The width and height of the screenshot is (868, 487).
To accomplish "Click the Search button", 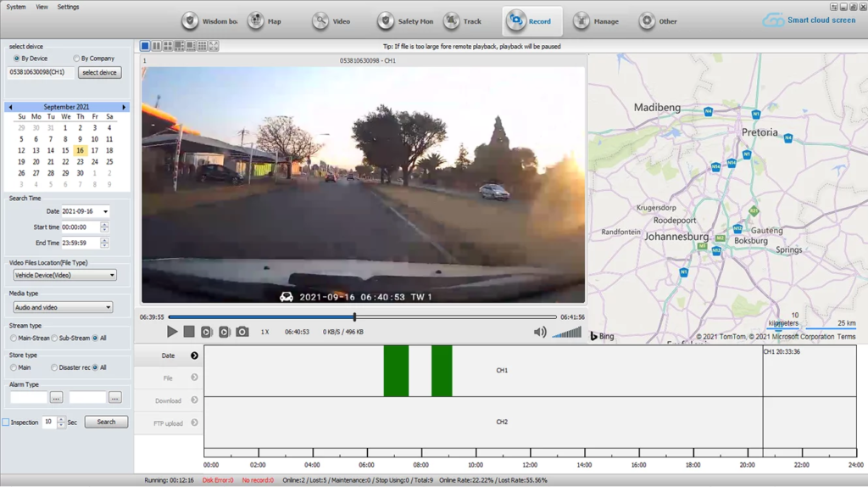I will (106, 422).
